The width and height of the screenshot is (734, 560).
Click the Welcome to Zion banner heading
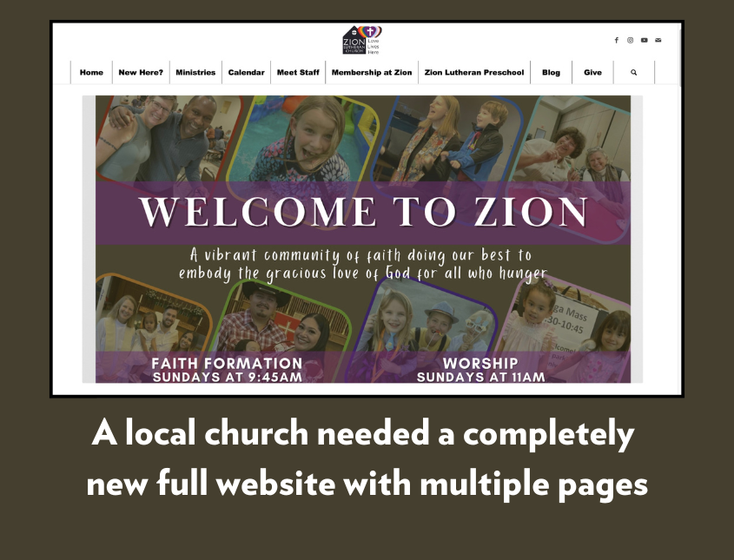[x=363, y=212]
